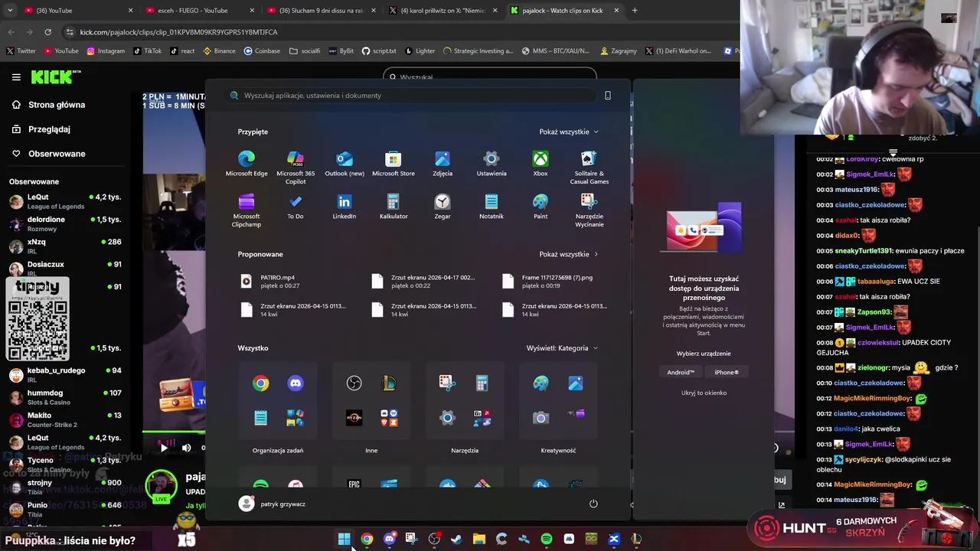Viewport: 980px width, 551px height.
Task: Open Zrzut ekranu 2026-04-17 file
Action: pos(426,282)
